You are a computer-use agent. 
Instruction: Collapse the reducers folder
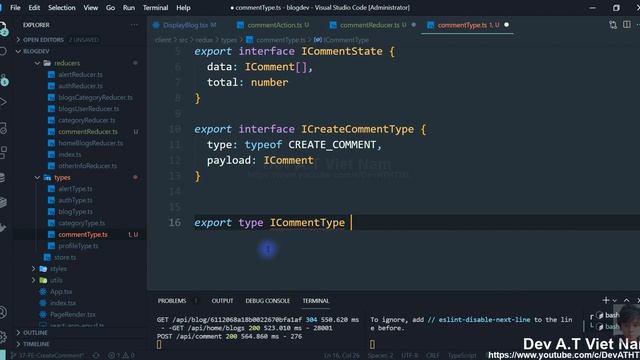coord(37,63)
